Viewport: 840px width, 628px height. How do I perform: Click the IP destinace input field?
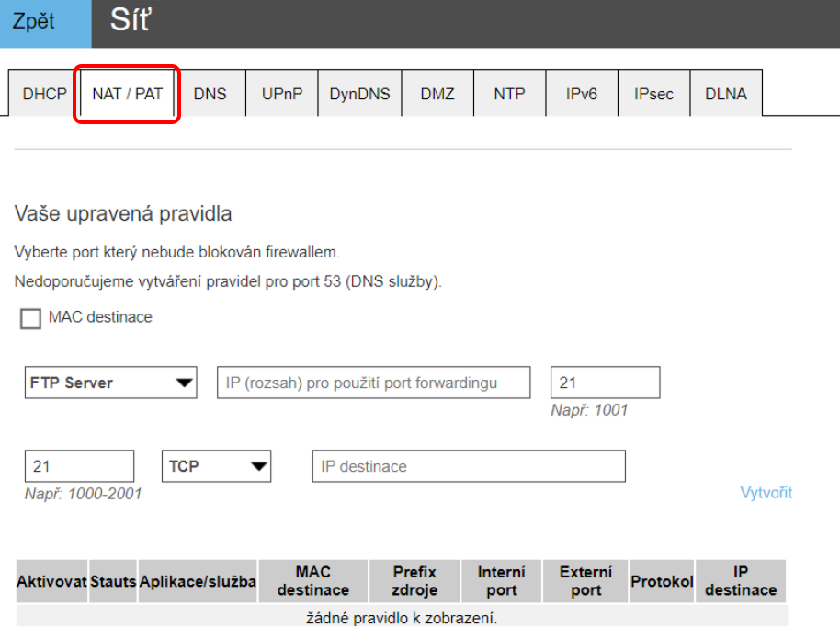tap(469, 466)
